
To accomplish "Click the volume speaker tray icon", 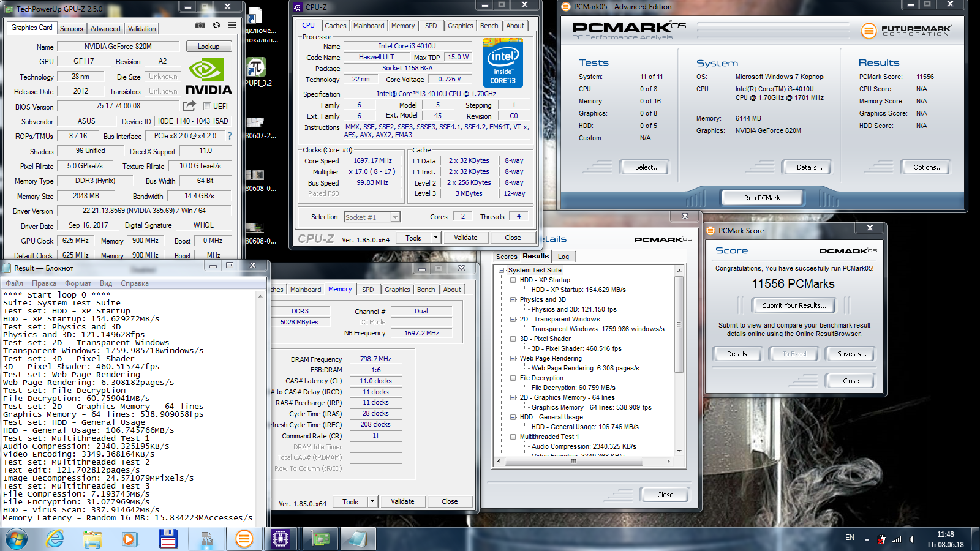I will coord(912,539).
